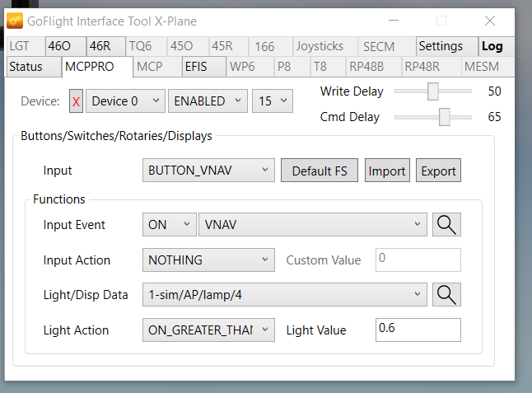The width and height of the screenshot is (532, 393).
Task: Expand the ENABLED state dropdown
Action: point(207,101)
